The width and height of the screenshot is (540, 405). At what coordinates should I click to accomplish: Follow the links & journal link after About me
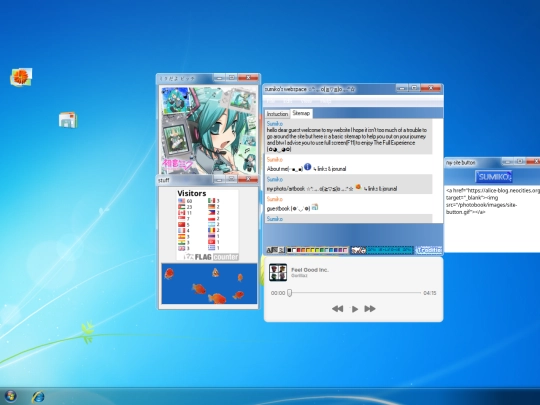pyautogui.click(x=330, y=169)
